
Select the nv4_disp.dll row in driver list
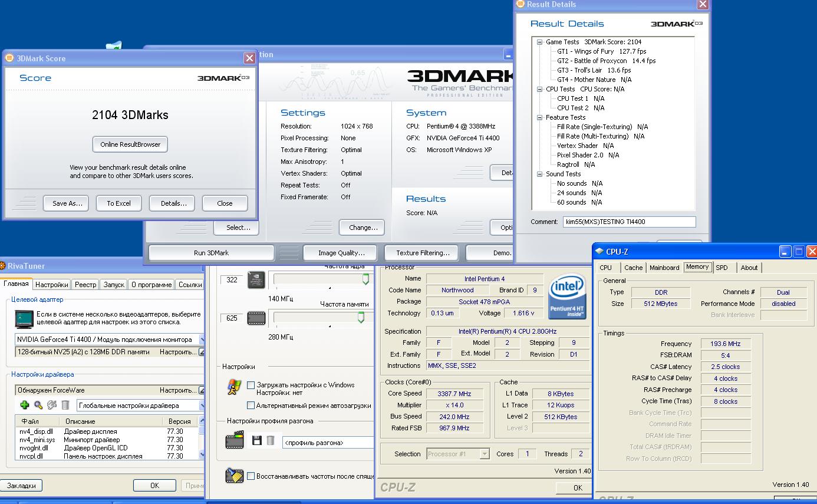tap(107, 431)
